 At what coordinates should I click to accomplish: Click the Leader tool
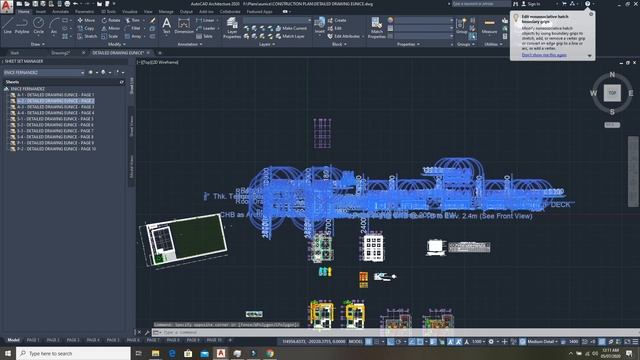206,28
